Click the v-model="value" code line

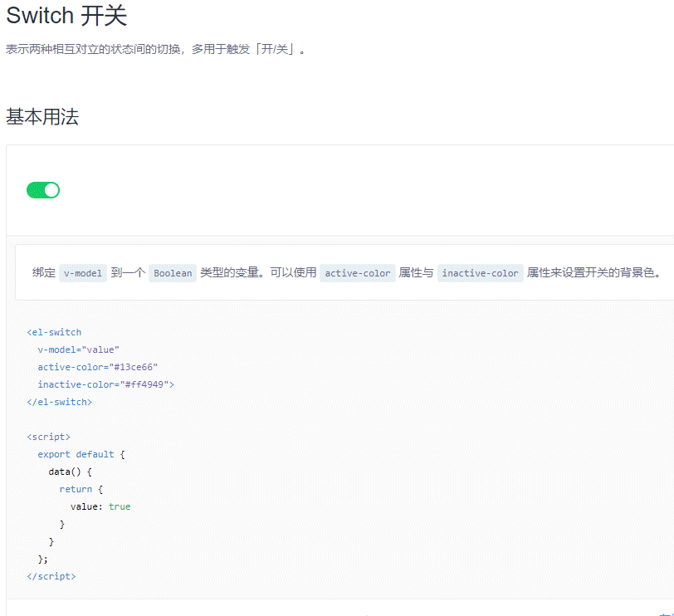tap(78, 350)
